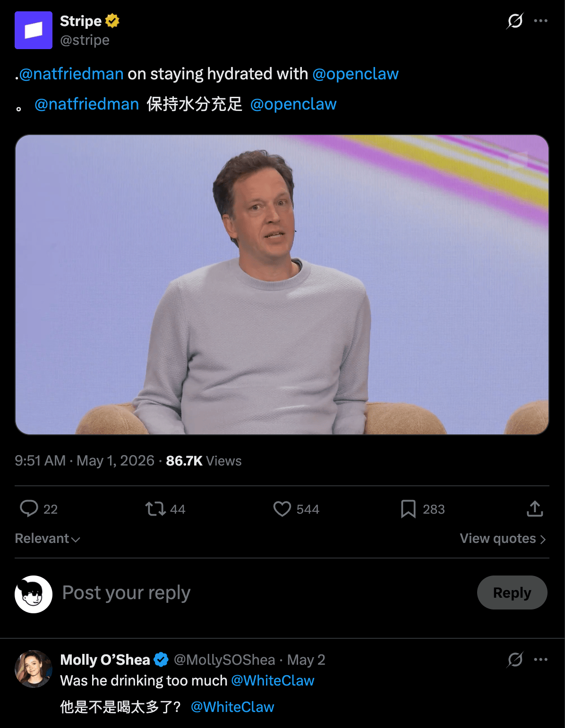
Task: Open the more options menu on Stripe's post
Action: coord(541,21)
